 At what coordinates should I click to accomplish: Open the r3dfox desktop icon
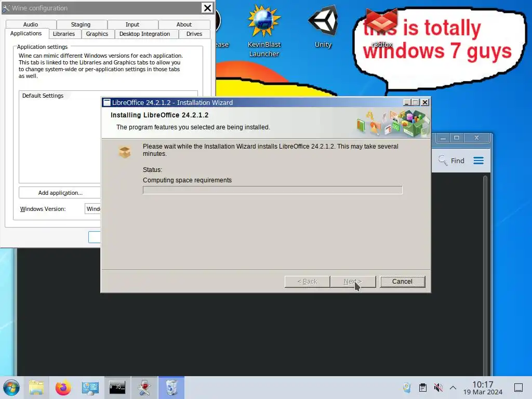point(382,29)
